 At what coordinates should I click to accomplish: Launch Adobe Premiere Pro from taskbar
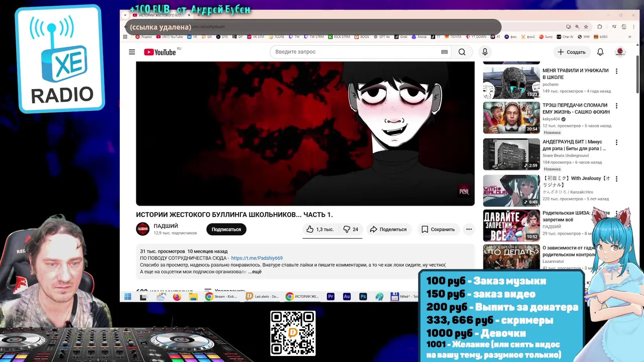tap(331, 297)
